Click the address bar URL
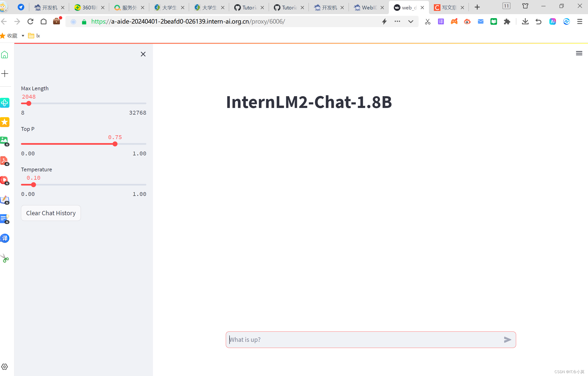This screenshot has height=376, width=588. click(x=188, y=21)
